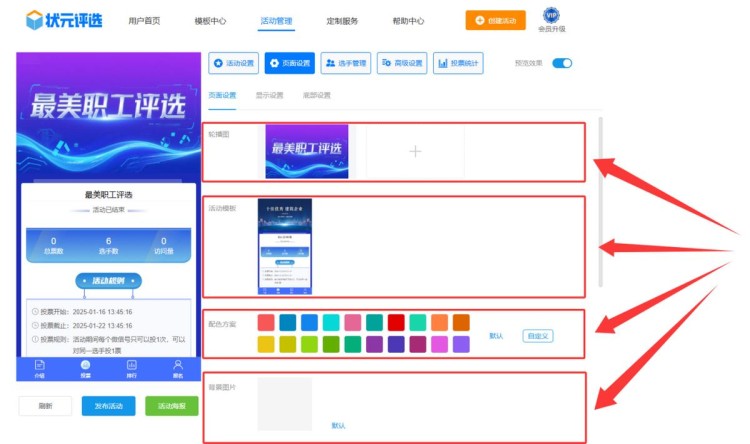The width and height of the screenshot is (750, 444).
Task: Open 排行 ranking icon in the preview
Action: tap(132, 368)
